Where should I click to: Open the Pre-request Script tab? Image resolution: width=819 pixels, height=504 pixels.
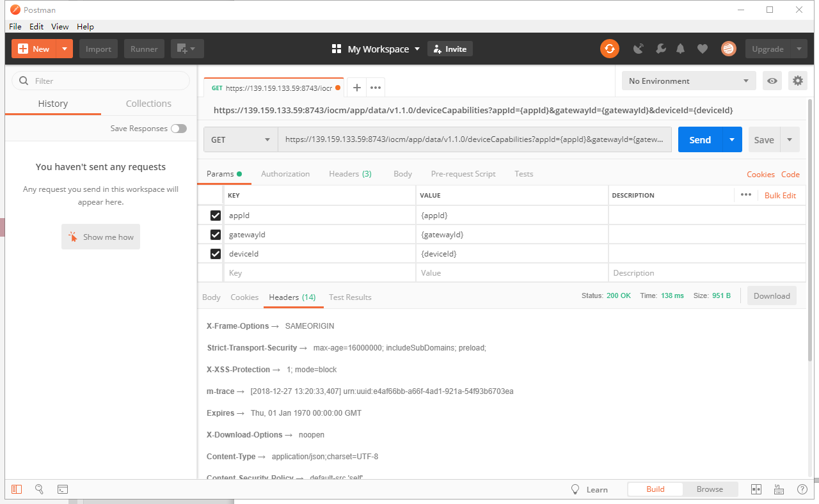pyautogui.click(x=463, y=174)
